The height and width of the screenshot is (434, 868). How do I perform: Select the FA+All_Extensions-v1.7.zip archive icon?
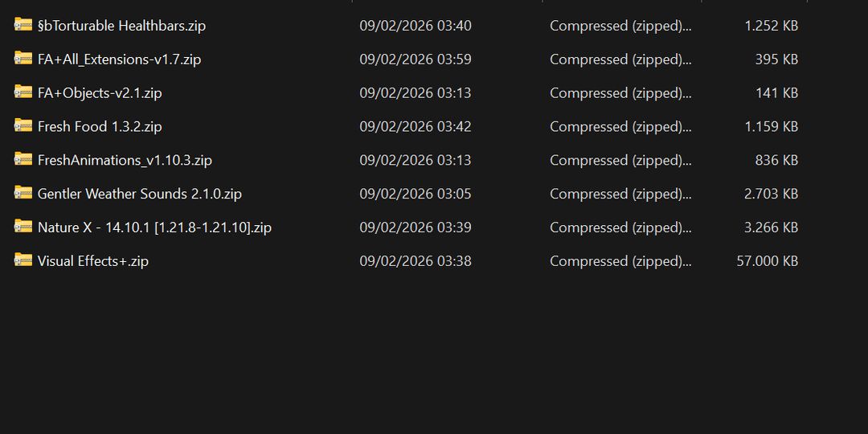coord(23,59)
